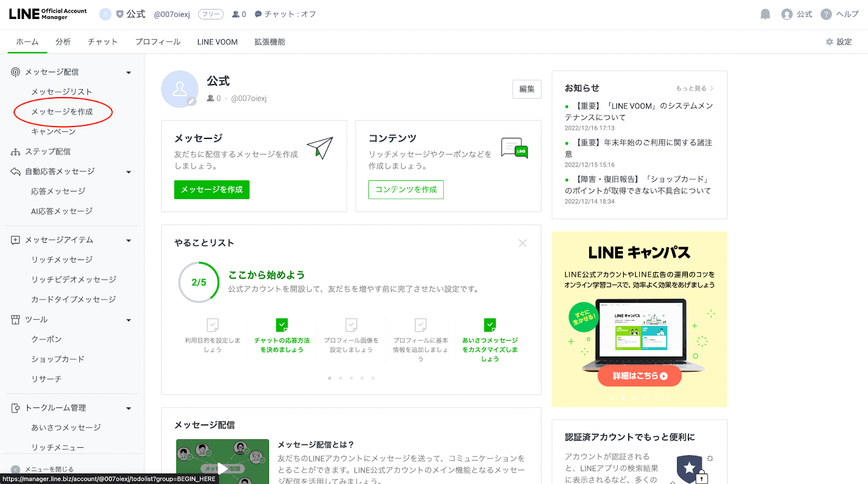Switch to the ホーム tab
The image size is (868, 484).
(27, 42)
